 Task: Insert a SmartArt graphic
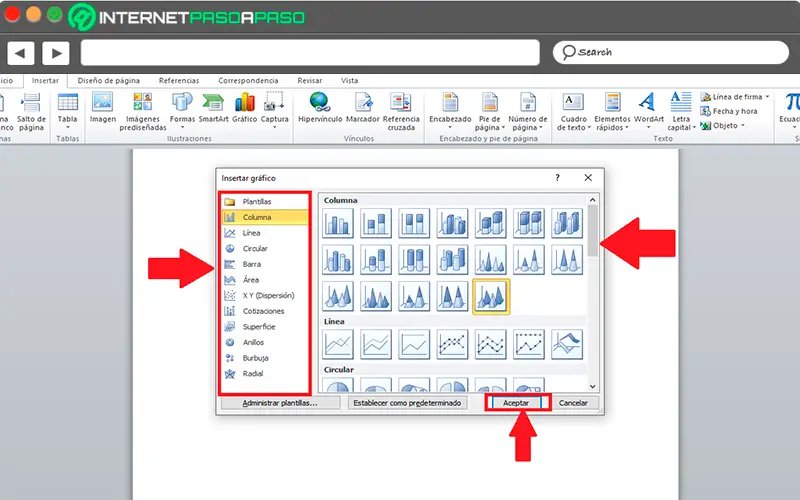click(x=213, y=108)
